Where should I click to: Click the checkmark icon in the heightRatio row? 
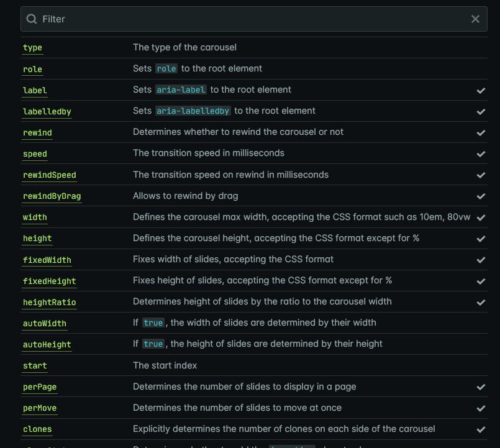point(481,303)
